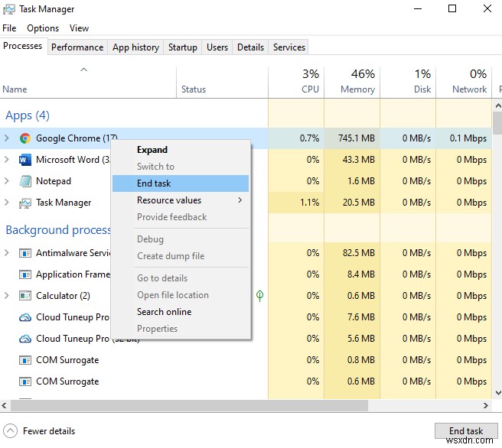The image size is (502, 448).
Task: Click the Antimalware Service process icon
Action: (x=25, y=253)
